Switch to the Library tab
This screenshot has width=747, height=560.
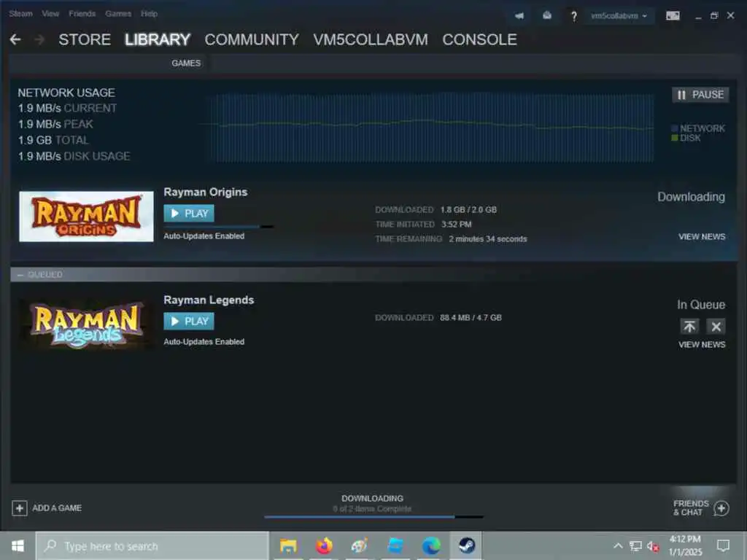coord(158,39)
